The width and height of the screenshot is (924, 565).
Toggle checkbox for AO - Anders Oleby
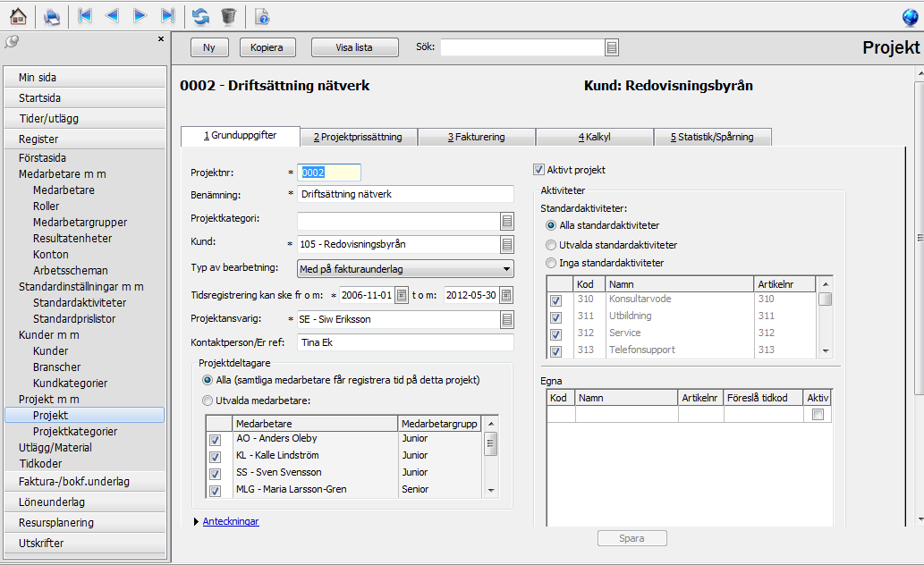point(215,440)
